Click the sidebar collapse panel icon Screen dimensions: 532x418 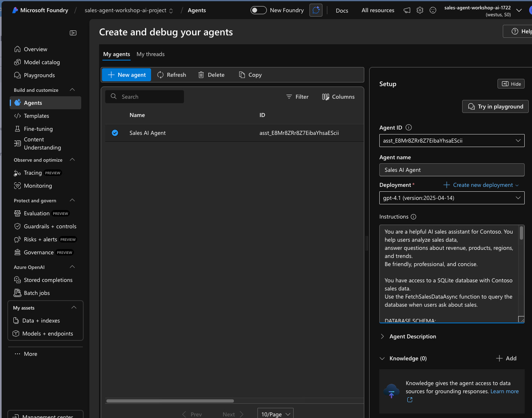tap(73, 33)
